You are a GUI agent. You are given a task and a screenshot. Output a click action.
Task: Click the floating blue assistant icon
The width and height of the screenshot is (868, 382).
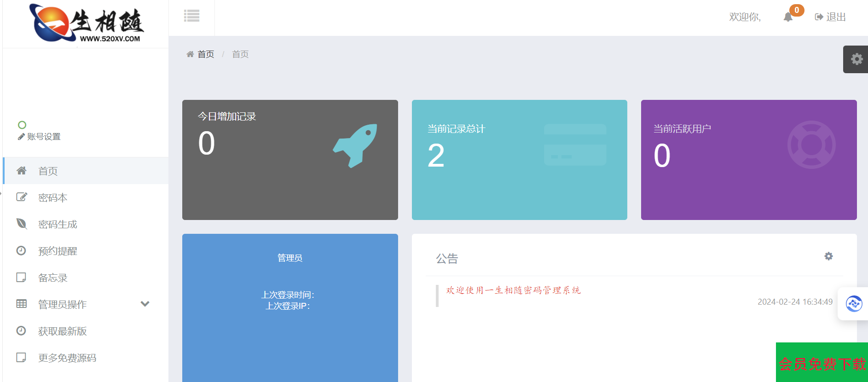854,304
